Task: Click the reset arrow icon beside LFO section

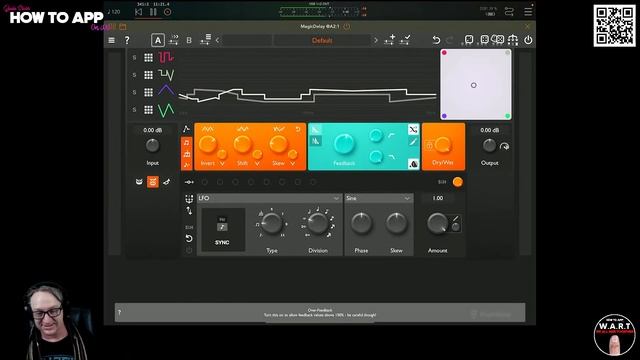Action: (189, 238)
